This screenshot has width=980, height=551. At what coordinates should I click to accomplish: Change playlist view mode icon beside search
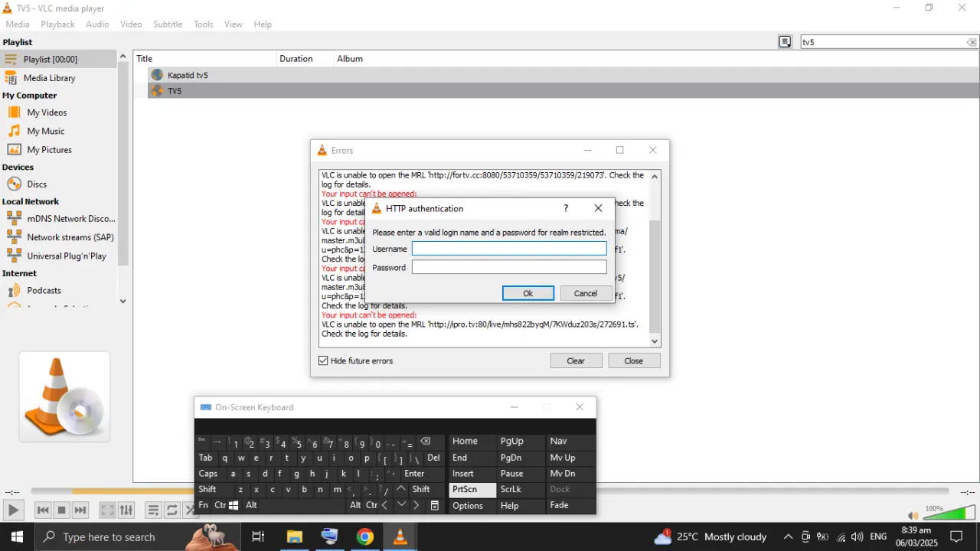tap(785, 42)
